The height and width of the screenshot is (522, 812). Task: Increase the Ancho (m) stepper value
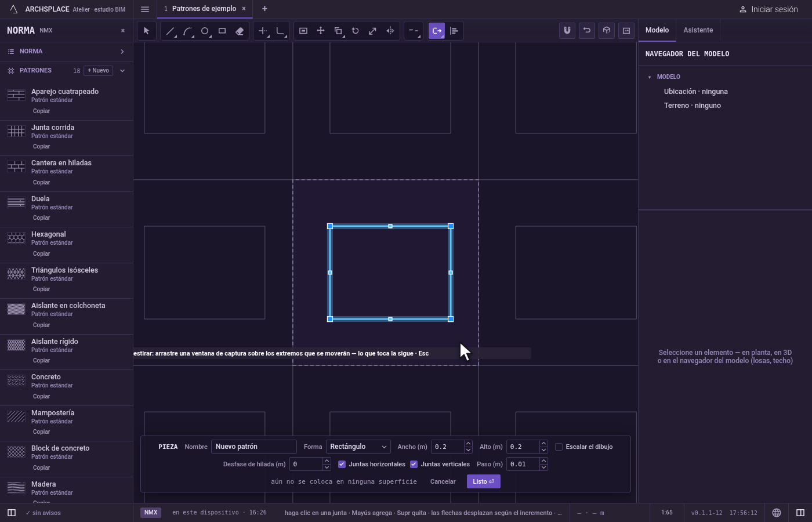click(468, 444)
